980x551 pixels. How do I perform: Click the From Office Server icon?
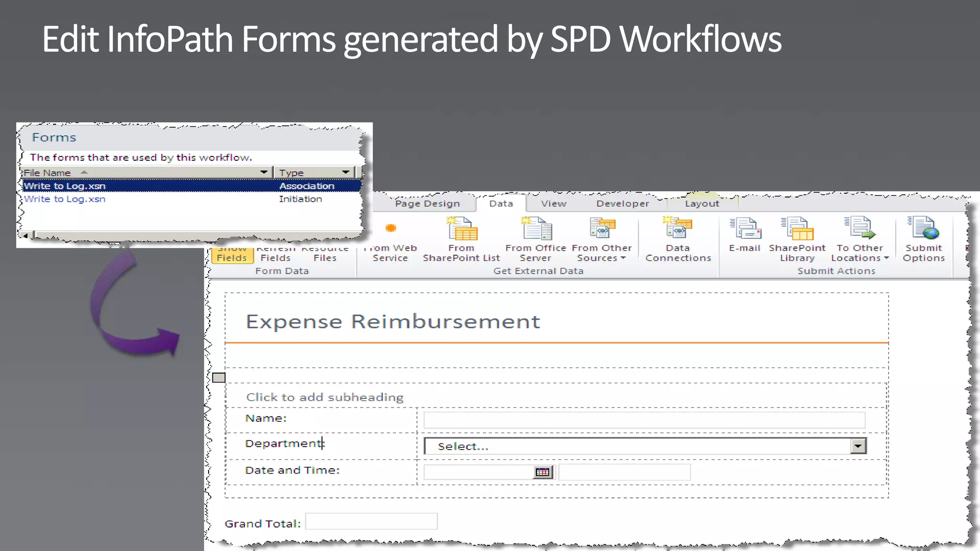coord(536,229)
